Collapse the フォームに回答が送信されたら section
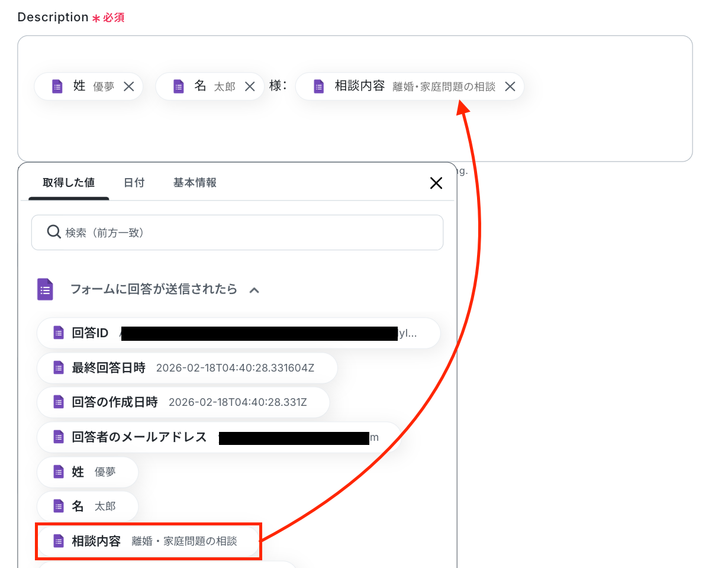The image size is (728, 568). (x=255, y=290)
